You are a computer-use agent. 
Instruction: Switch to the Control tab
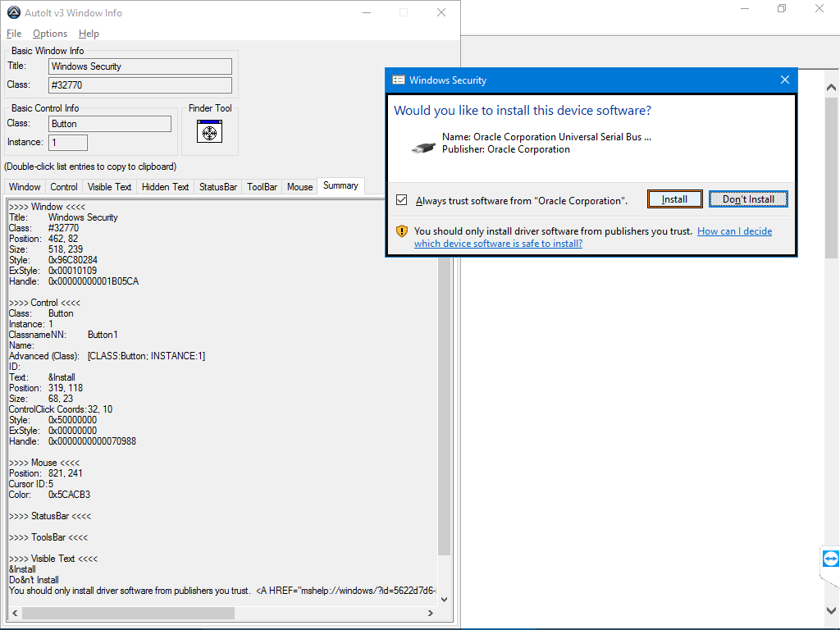(64, 187)
